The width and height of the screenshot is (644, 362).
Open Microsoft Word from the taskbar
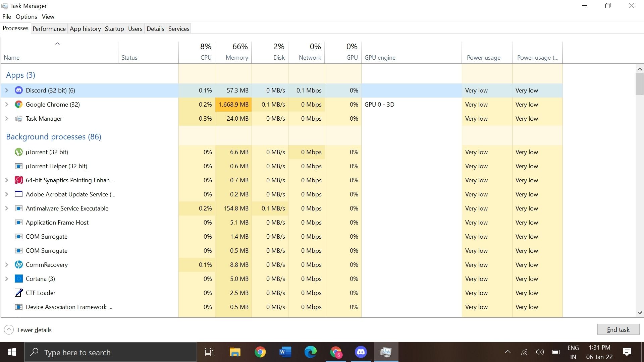click(285, 352)
